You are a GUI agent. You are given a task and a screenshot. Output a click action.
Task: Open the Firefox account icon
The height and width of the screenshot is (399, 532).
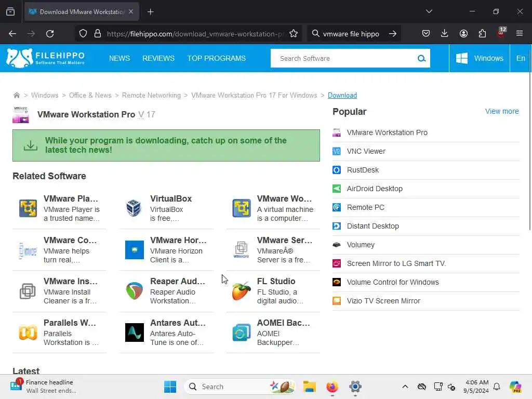[463, 34]
